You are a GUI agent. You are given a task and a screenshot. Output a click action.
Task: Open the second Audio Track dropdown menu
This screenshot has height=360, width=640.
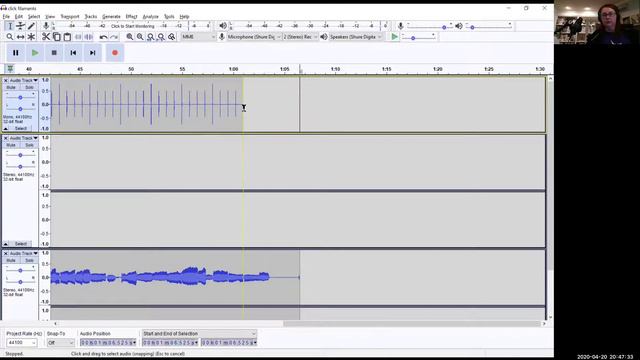[23, 138]
